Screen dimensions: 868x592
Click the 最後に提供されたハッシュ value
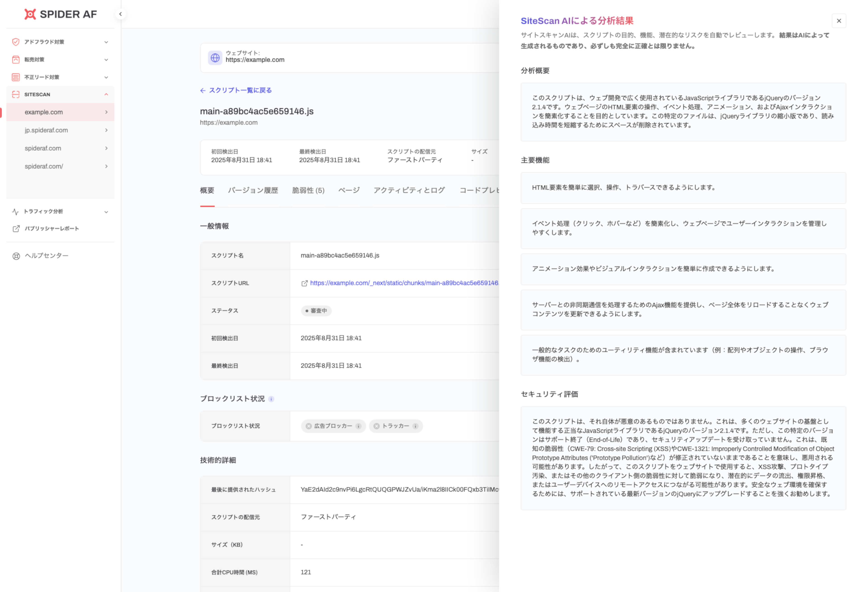(x=400, y=490)
